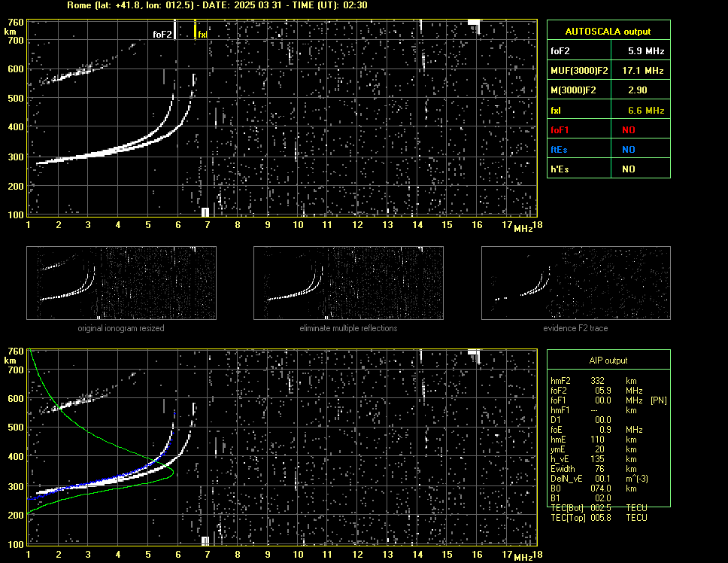
Task: Click the 'eliminate multiple reflections' caption
Action: click(x=349, y=328)
